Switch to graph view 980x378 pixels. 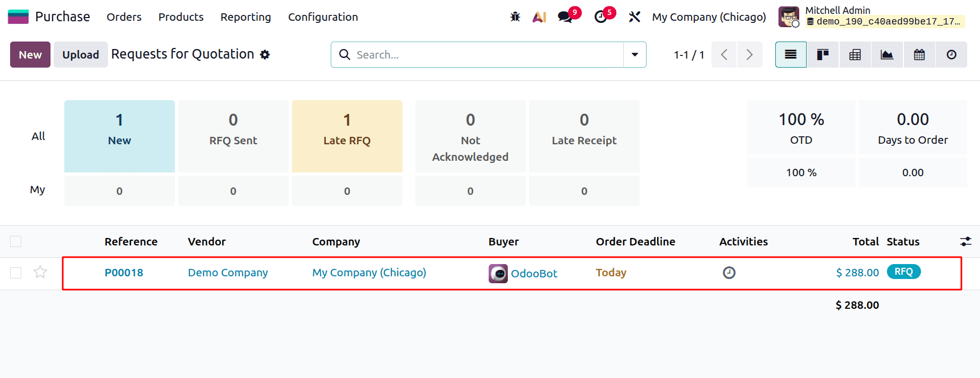click(887, 55)
